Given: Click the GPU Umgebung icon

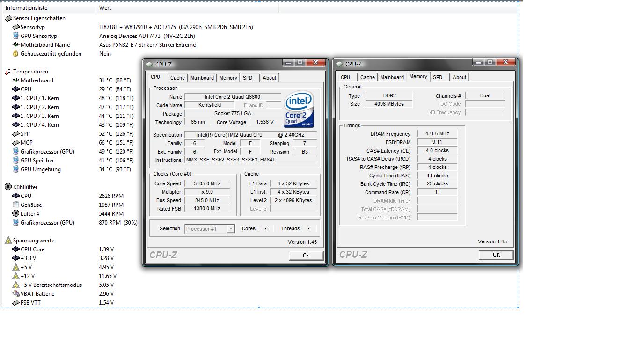Looking at the screenshot, I should tap(16, 169).
